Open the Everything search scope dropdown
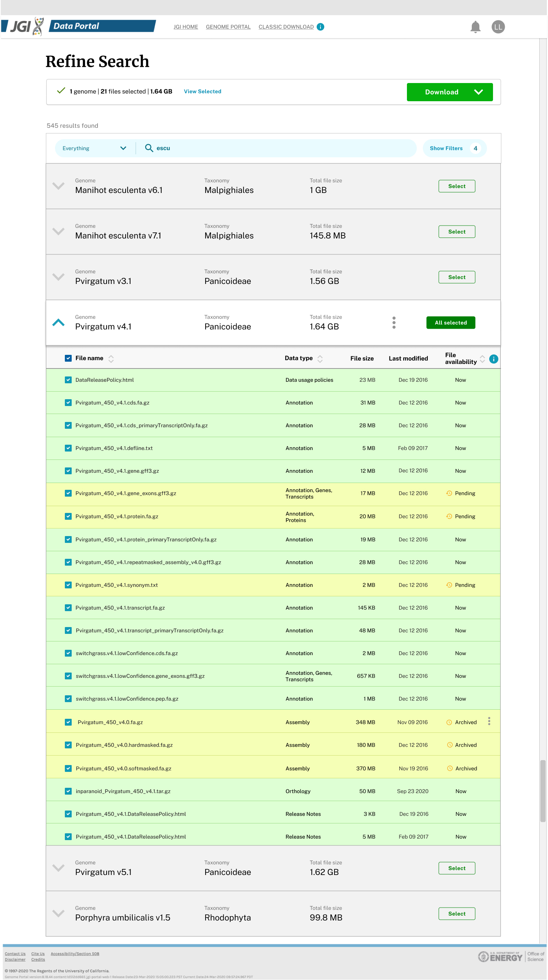Image resolution: width=548 pixels, height=980 pixels. tap(94, 148)
